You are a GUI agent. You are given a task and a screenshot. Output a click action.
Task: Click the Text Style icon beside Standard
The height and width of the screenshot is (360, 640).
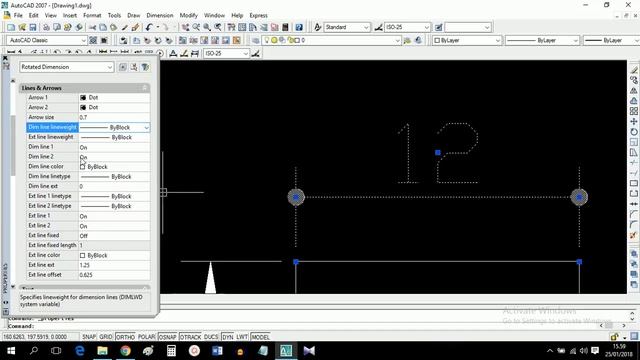coord(318,27)
